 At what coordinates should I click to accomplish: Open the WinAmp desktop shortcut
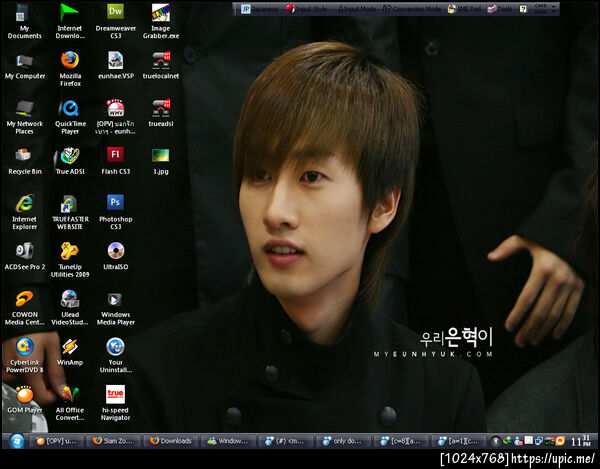coord(70,353)
